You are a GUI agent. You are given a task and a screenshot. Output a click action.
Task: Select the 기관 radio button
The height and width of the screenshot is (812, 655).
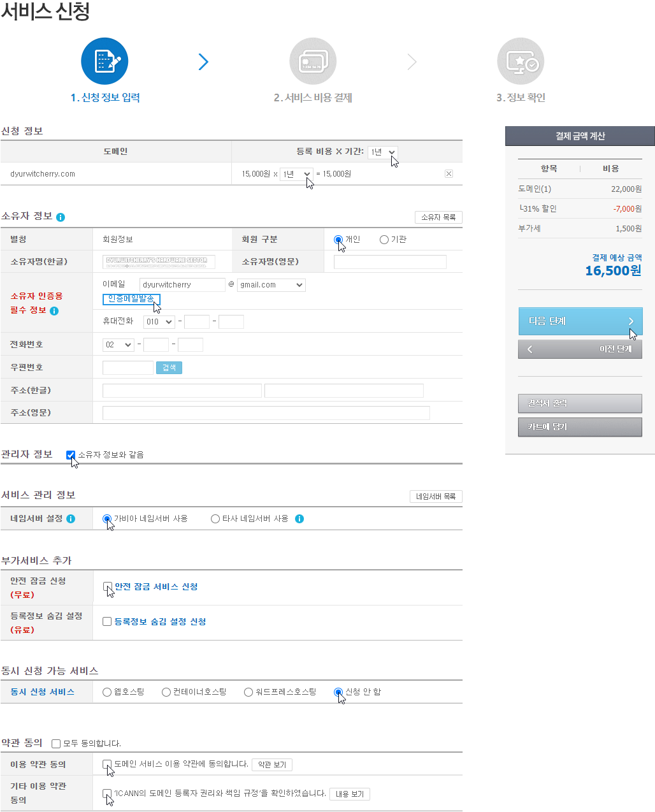point(384,239)
